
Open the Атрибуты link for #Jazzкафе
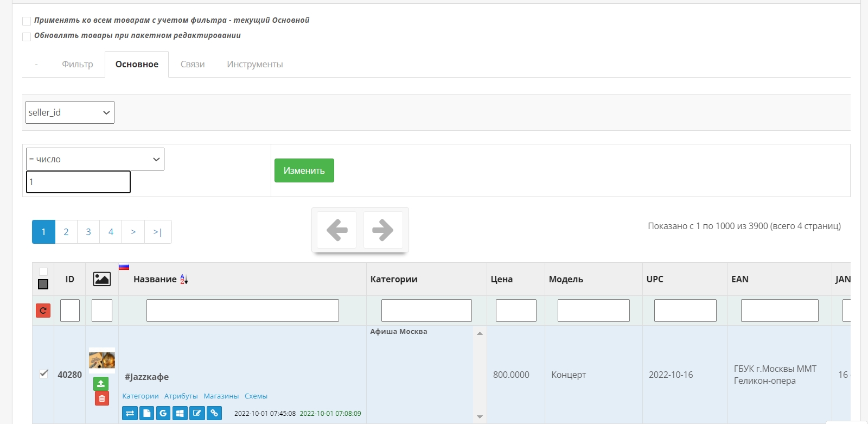(x=181, y=396)
